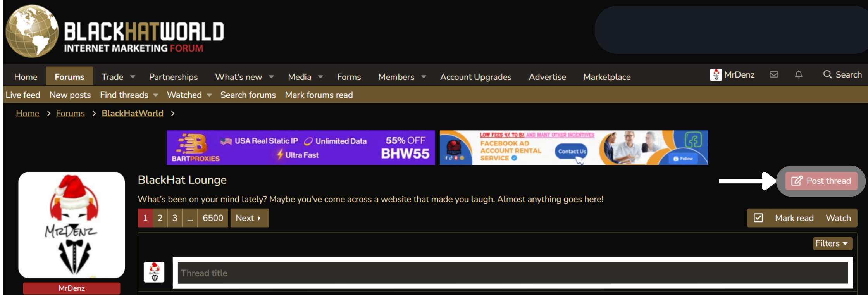The width and height of the screenshot is (868, 295).
Task: Open the Members nav tab
Action: (x=396, y=77)
